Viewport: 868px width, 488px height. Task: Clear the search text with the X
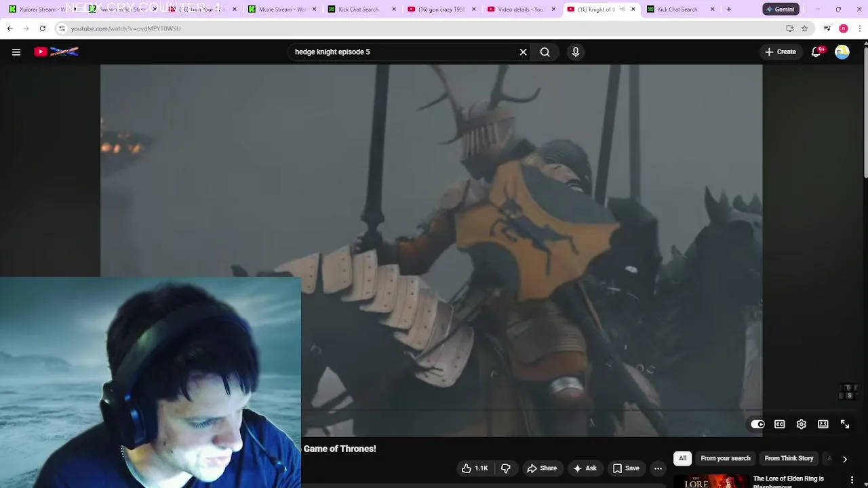click(x=523, y=52)
